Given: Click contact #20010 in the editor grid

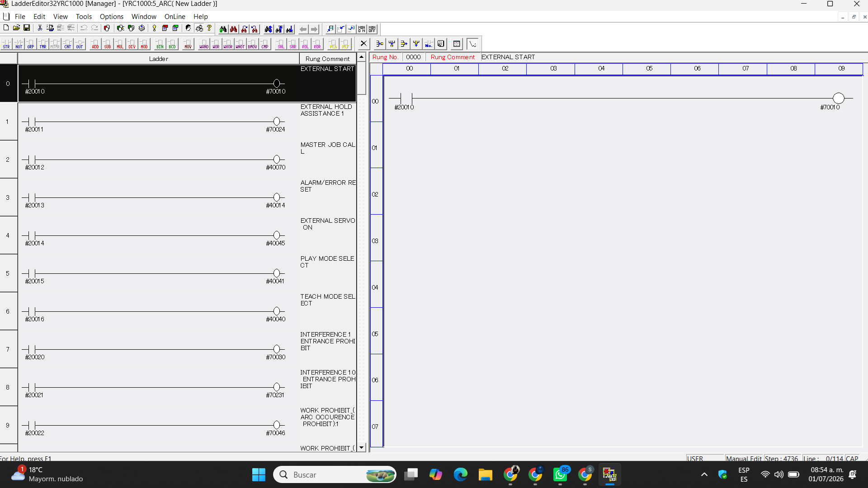Looking at the screenshot, I should [406, 99].
